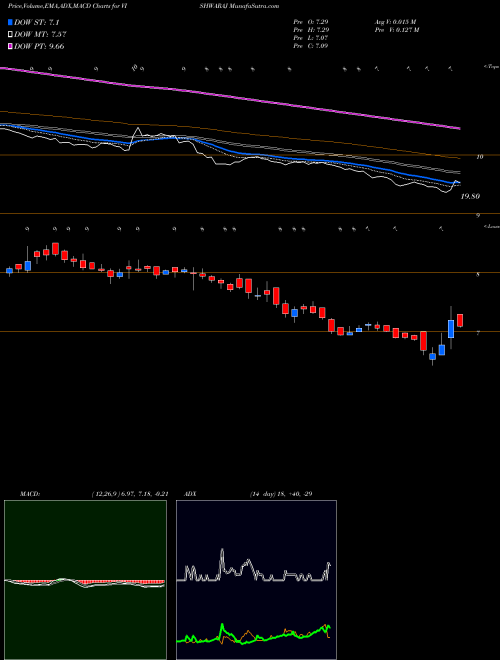Click the '<Lows' marker label

pos(491,226)
